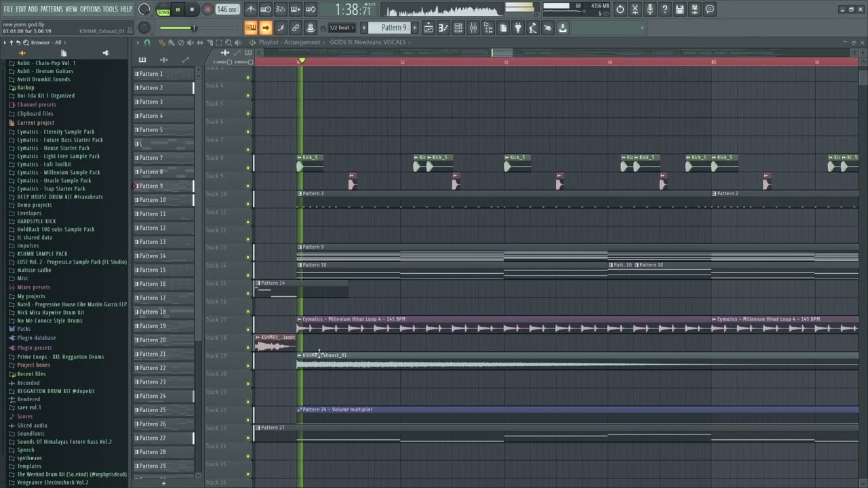Open TOOLS menu
Image resolution: width=868 pixels, height=488 pixels.
coord(110,9)
